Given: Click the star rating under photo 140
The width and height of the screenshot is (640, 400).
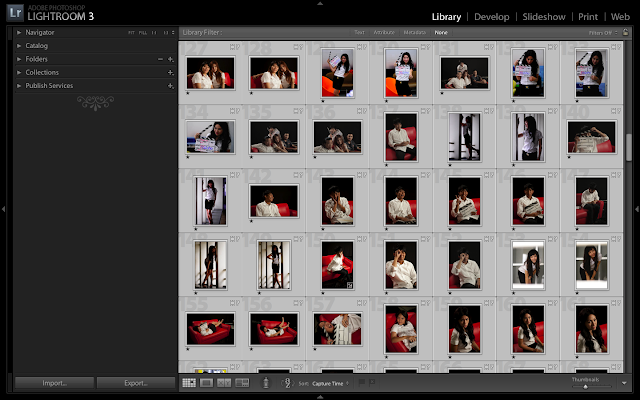Looking at the screenshot, I should [569, 157].
